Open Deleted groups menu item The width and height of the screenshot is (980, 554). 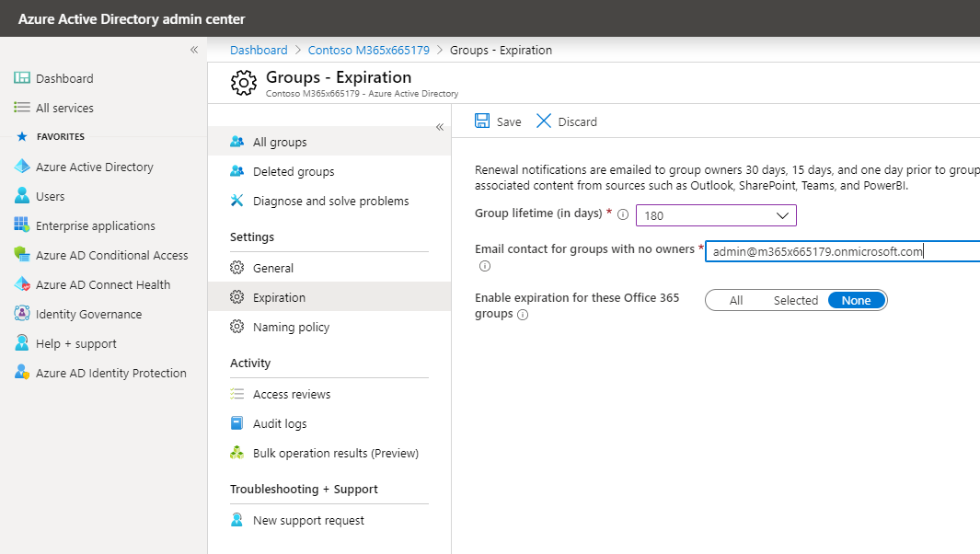tap(329, 170)
